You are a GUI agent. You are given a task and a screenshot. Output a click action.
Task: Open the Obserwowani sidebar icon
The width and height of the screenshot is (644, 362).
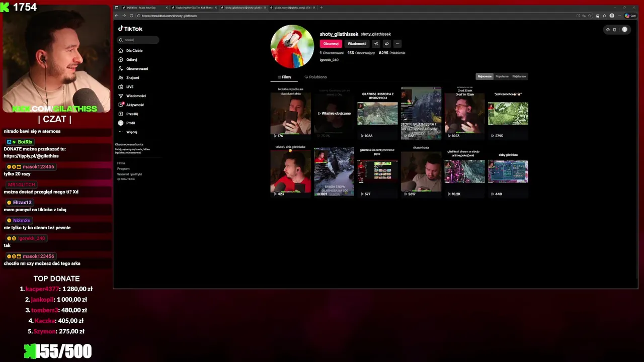(121, 69)
